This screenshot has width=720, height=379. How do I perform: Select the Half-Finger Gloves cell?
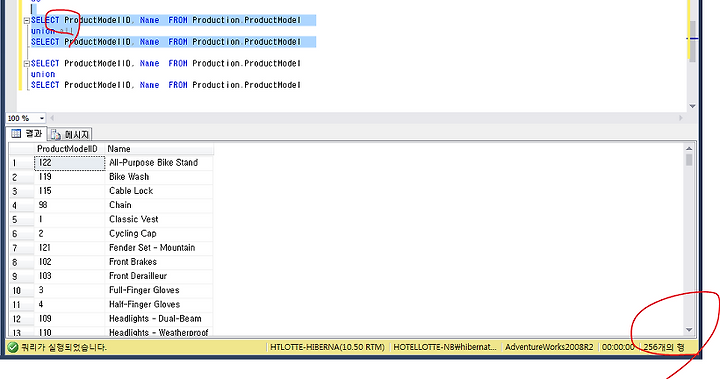click(x=159, y=305)
